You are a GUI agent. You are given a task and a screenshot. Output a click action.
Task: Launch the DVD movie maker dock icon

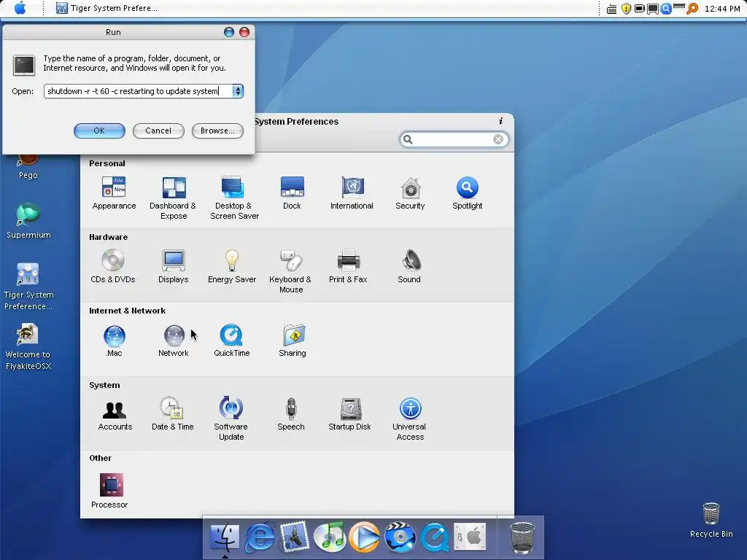coord(400,537)
